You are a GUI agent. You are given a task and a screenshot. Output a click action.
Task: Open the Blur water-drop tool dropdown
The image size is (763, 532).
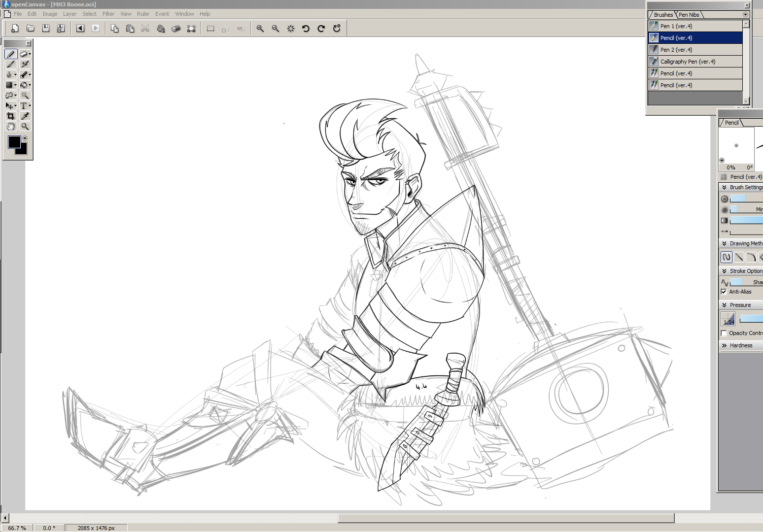[x=15, y=75]
